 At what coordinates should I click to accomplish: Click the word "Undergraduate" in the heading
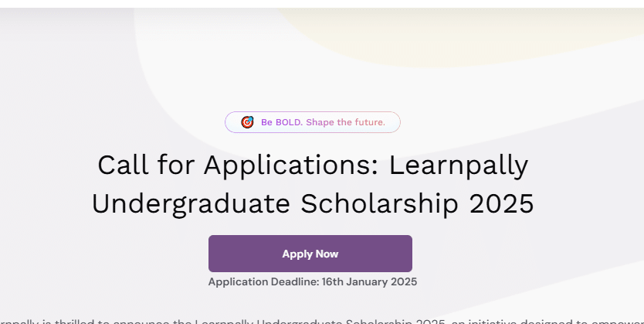[x=192, y=203]
